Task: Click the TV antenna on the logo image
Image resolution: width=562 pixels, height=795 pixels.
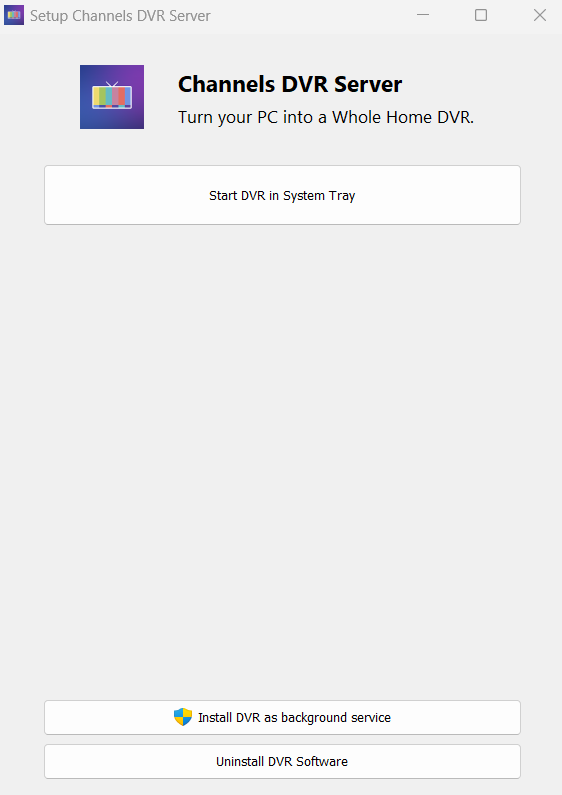Action: pos(112,84)
